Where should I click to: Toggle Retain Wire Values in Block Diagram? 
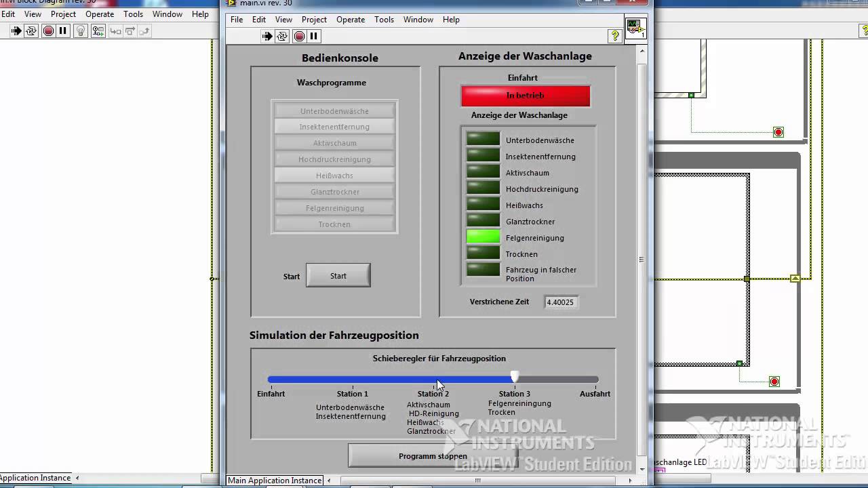tap(98, 30)
